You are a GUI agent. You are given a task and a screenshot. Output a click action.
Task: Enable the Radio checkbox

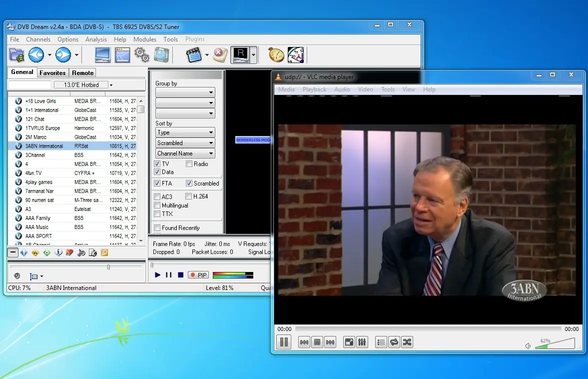pos(189,164)
